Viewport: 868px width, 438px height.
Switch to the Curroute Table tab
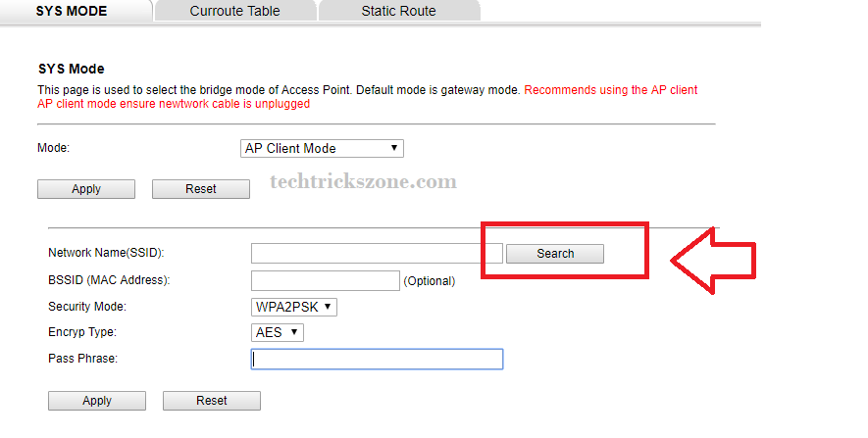pyautogui.click(x=234, y=11)
